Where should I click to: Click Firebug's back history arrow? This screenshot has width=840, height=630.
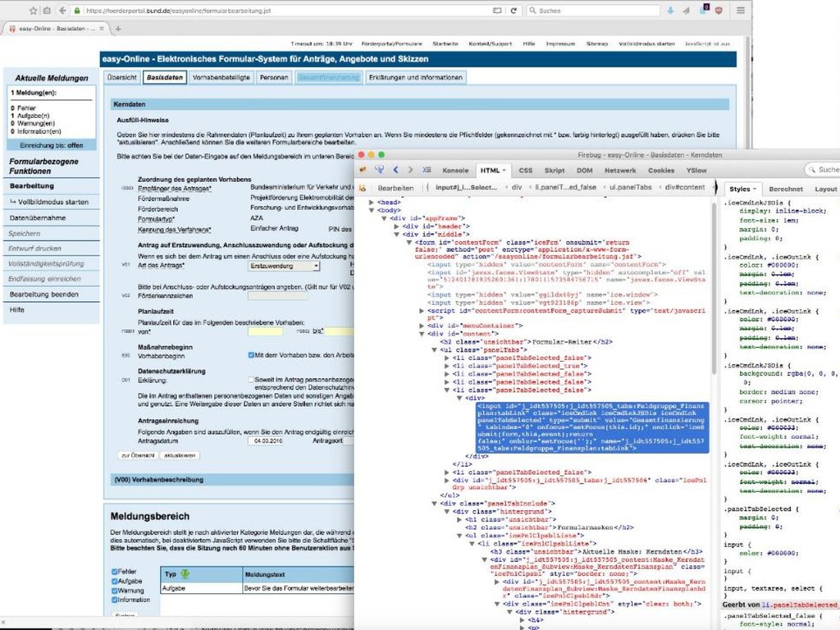pos(395,170)
